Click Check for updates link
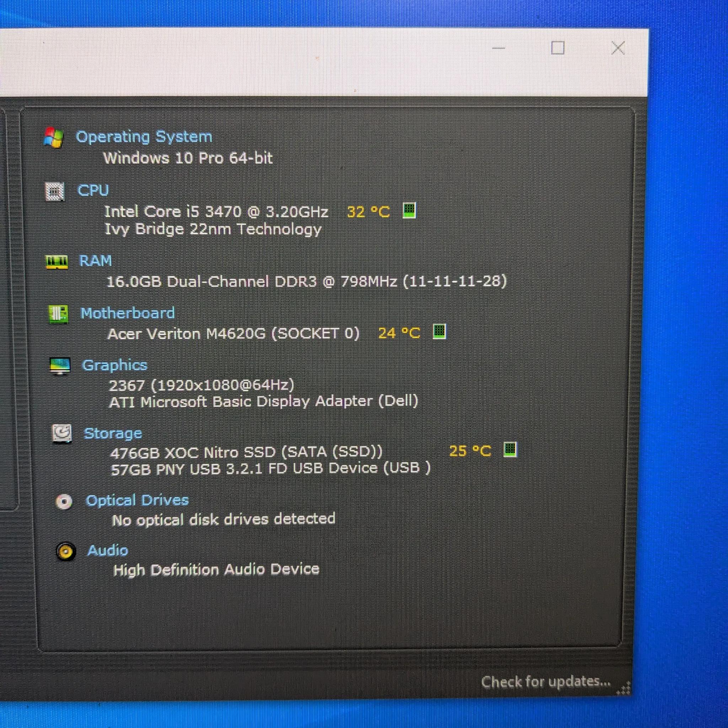The width and height of the screenshot is (728, 728). click(x=546, y=681)
